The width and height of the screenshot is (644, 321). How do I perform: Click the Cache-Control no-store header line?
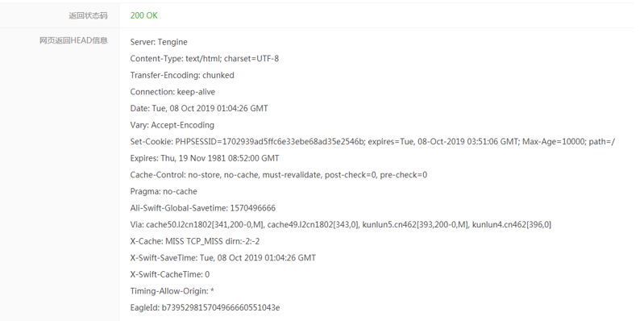[x=278, y=175]
